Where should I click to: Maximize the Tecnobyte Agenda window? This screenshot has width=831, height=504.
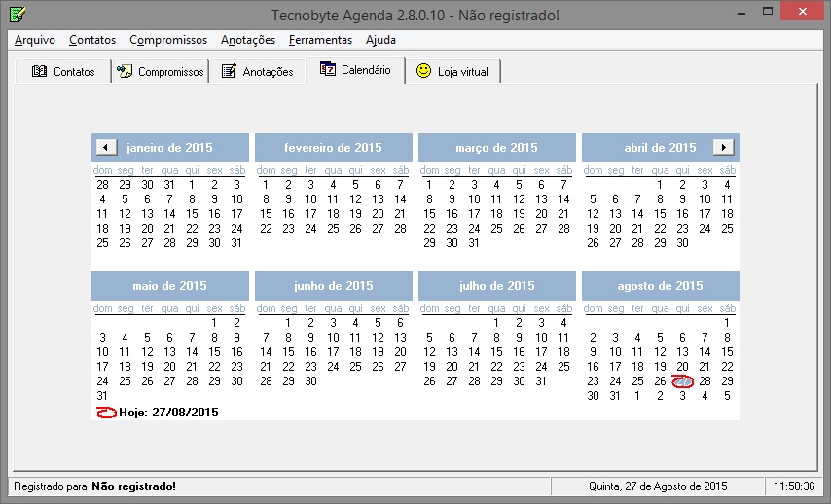(768, 11)
